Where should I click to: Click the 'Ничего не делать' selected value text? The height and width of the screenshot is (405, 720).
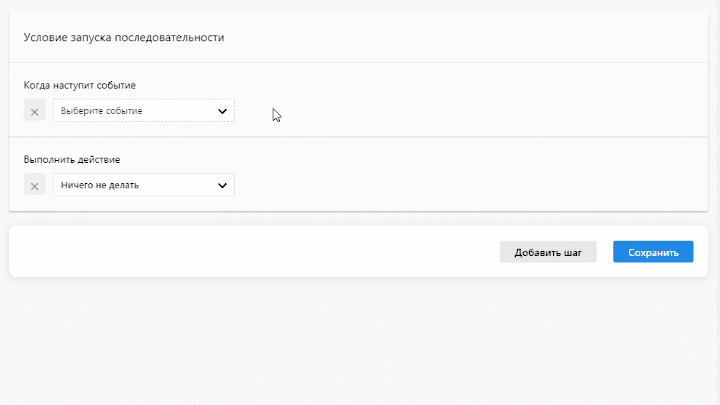coord(100,185)
